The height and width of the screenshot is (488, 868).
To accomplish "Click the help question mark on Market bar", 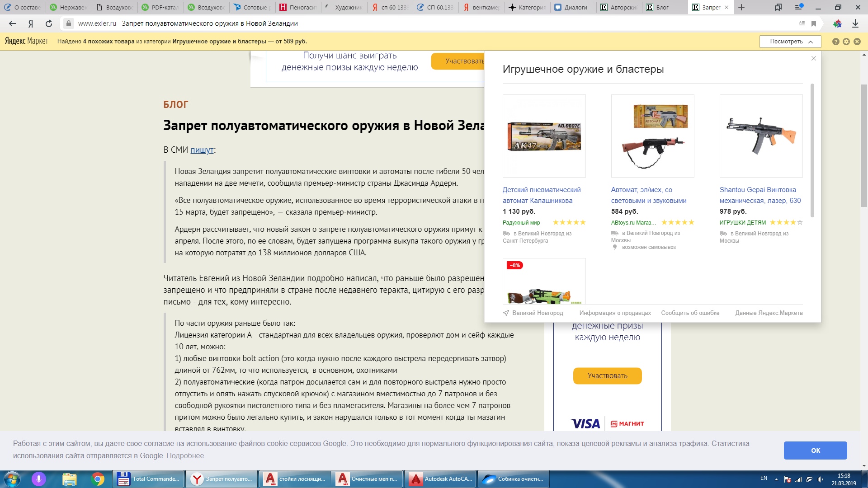I will click(835, 42).
